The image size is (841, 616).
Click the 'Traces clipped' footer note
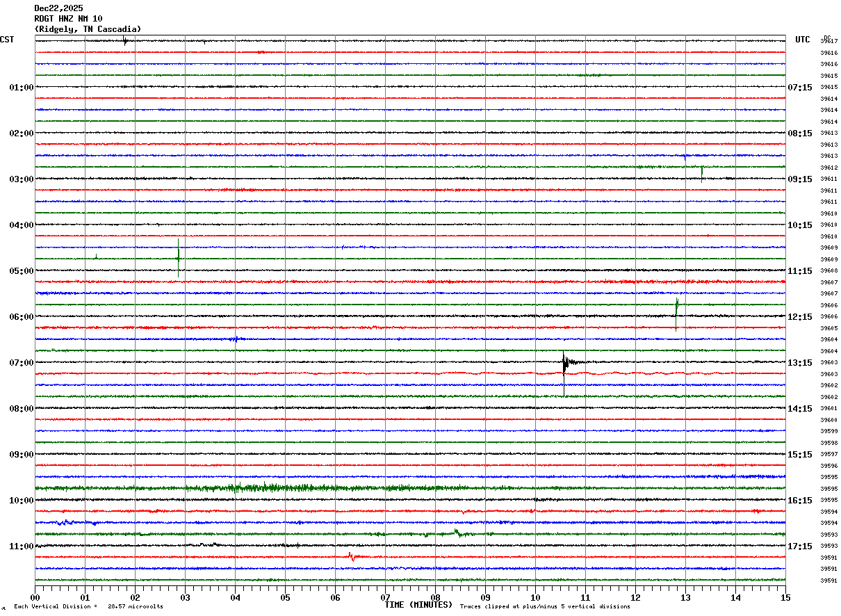pos(545,607)
